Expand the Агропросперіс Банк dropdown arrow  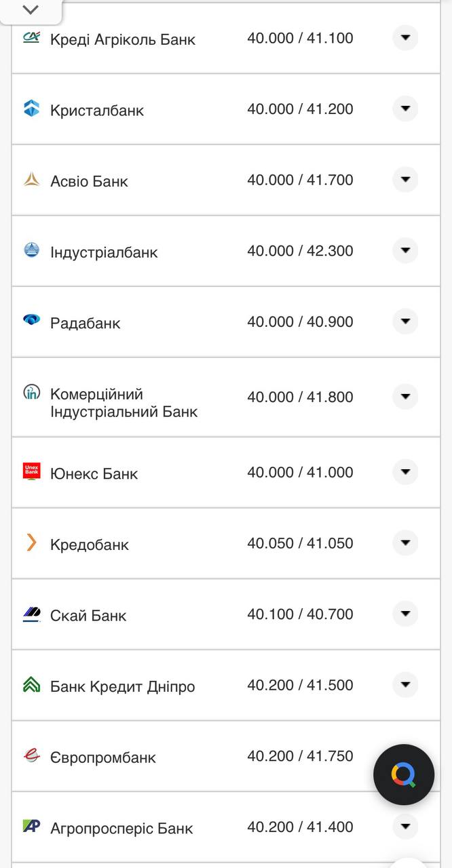[x=404, y=827]
